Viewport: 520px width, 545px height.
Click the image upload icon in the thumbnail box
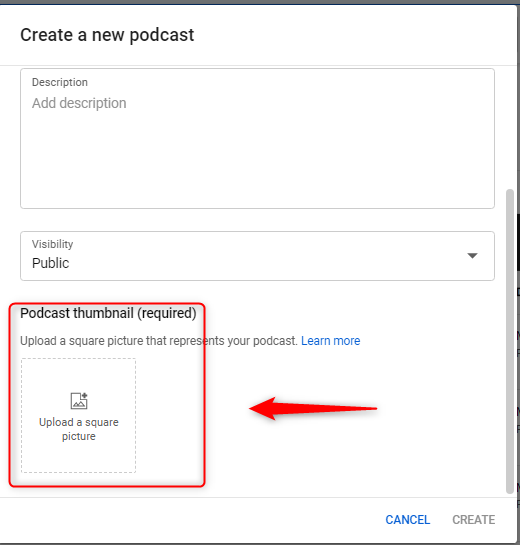coord(79,401)
